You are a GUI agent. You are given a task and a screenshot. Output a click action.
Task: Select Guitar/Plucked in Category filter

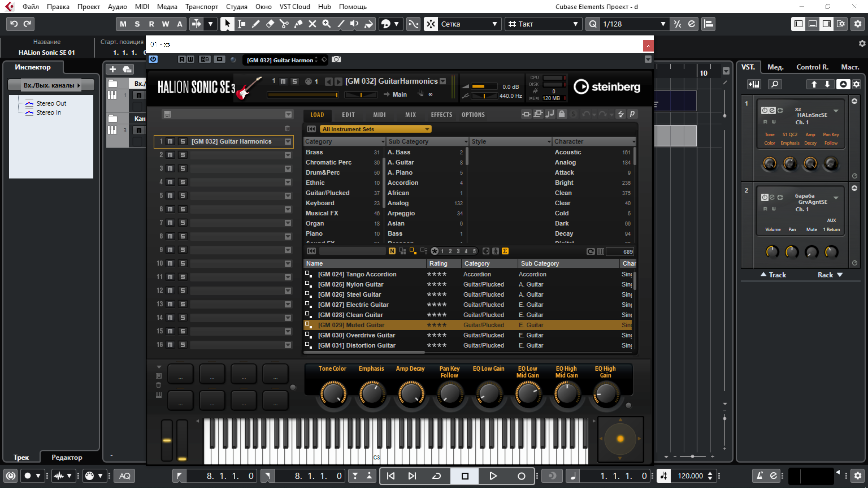click(327, 193)
